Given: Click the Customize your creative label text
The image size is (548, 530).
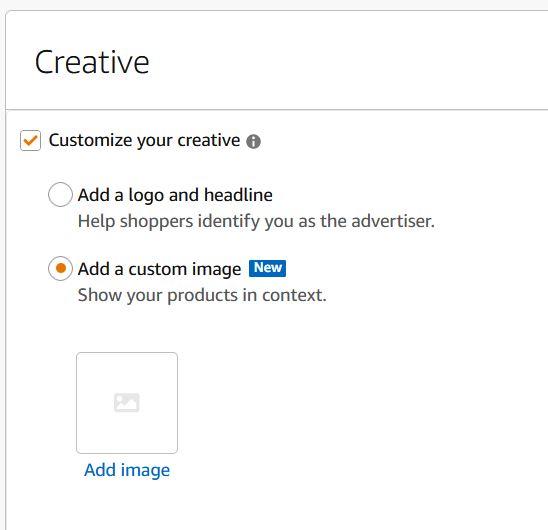Looking at the screenshot, I should tap(144, 141).
